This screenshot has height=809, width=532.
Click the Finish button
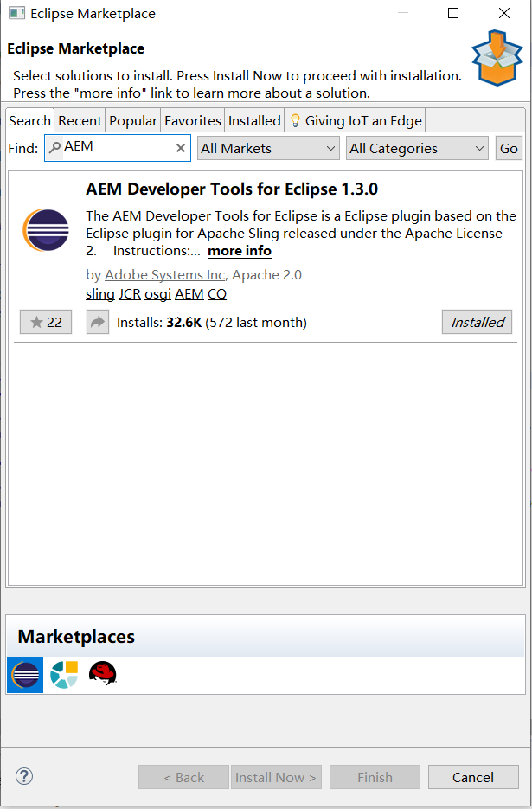tap(375, 777)
